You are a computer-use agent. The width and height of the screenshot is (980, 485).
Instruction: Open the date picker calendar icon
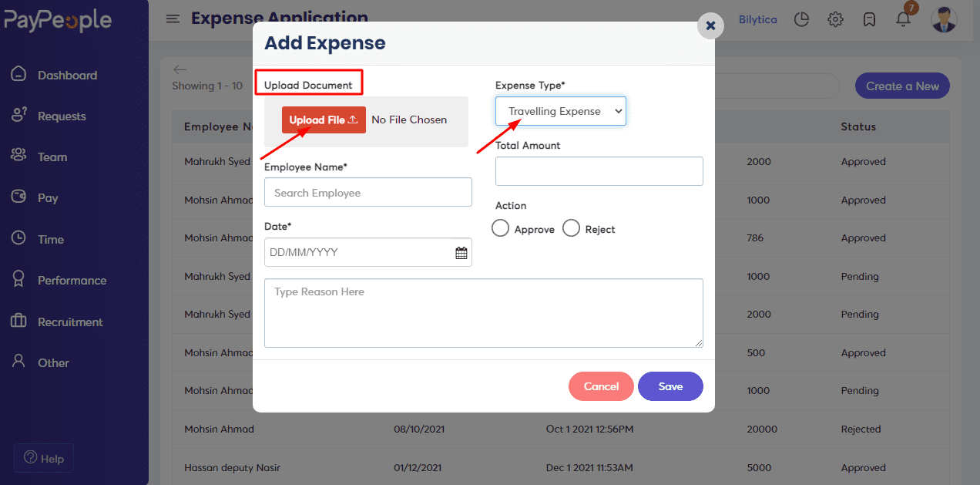point(461,252)
